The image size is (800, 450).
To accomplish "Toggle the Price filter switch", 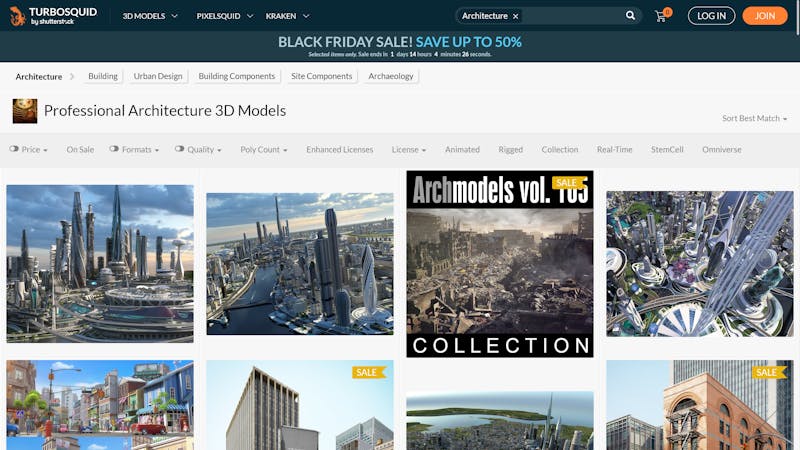I will pyautogui.click(x=14, y=149).
